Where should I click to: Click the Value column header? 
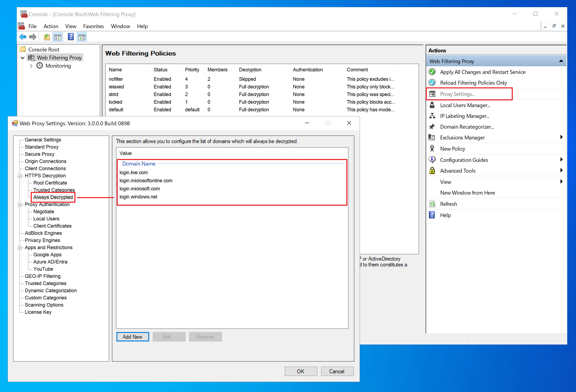pyautogui.click(x=206, y=153)
